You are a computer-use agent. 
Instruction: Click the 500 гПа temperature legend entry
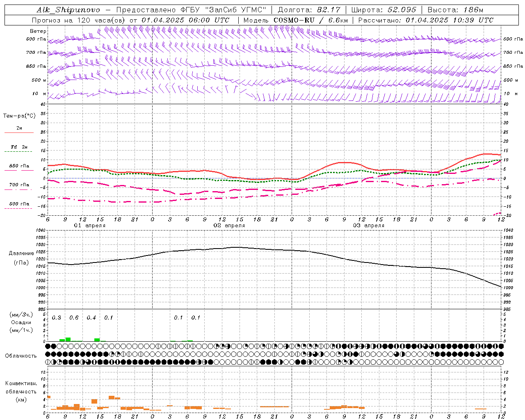(x=19, y=204)
